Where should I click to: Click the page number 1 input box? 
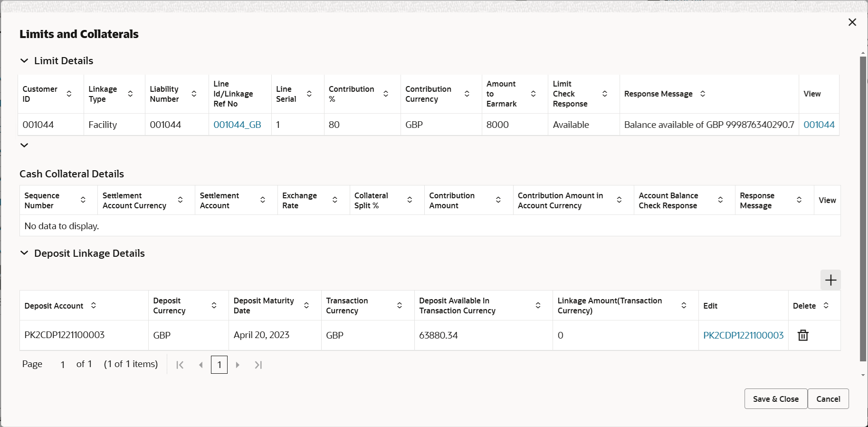[219, 365]
